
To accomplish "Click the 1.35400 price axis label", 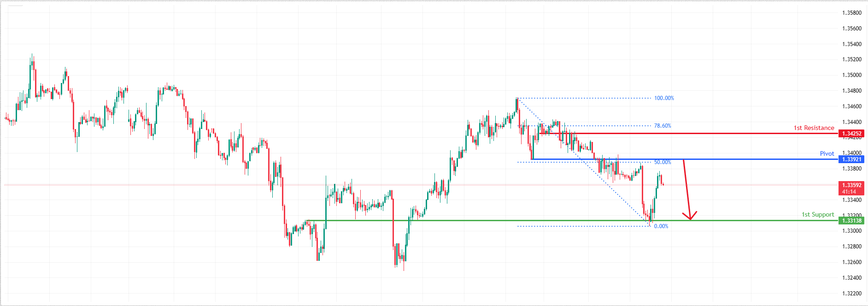I will coord(851,44).
